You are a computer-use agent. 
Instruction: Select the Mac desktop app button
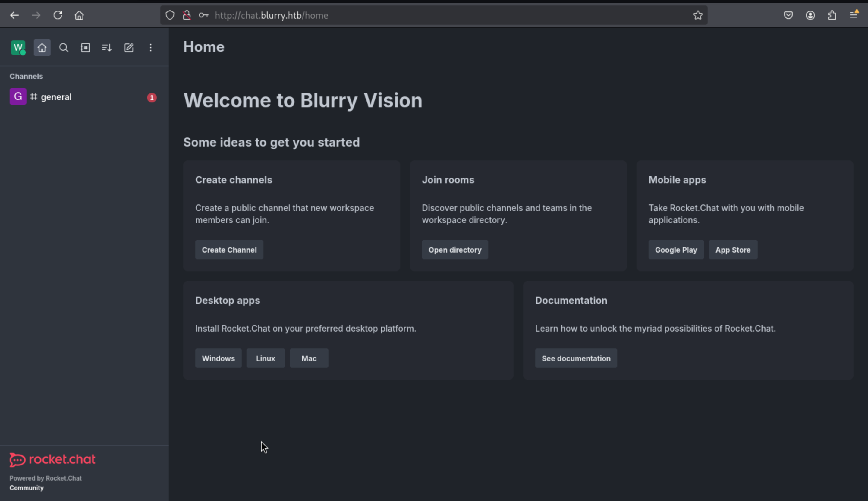click(x=309, y=358)
